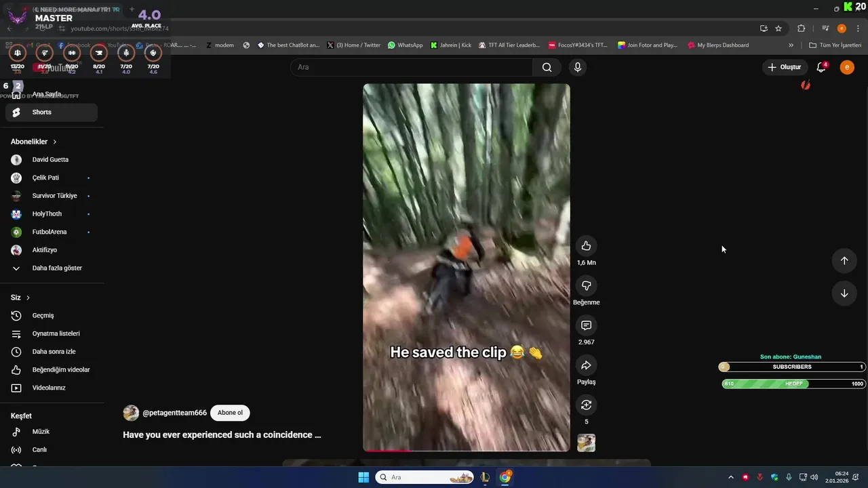Open the volume control in system tray
Screen dimensions: 868x488
pyautogui.click(x=814, y=477)
